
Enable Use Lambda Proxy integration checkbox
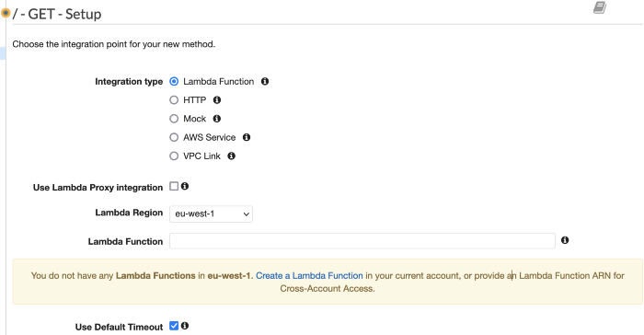click(174, 186)
